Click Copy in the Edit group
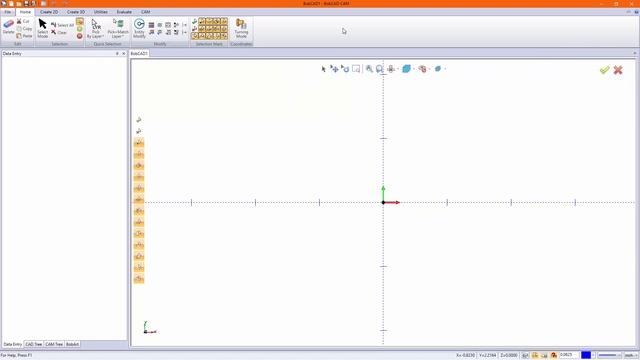This screenshot has height=360, width=640. [x=24, y=29]
